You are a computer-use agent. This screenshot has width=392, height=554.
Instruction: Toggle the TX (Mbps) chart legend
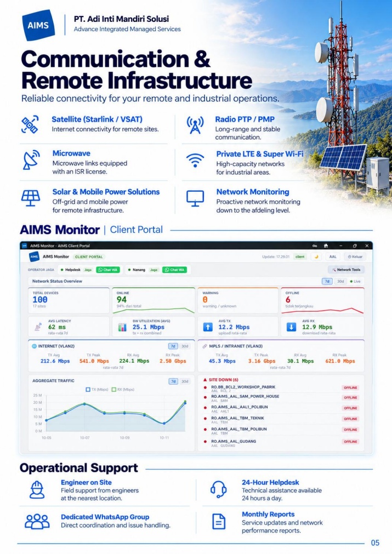click(97, 390)
